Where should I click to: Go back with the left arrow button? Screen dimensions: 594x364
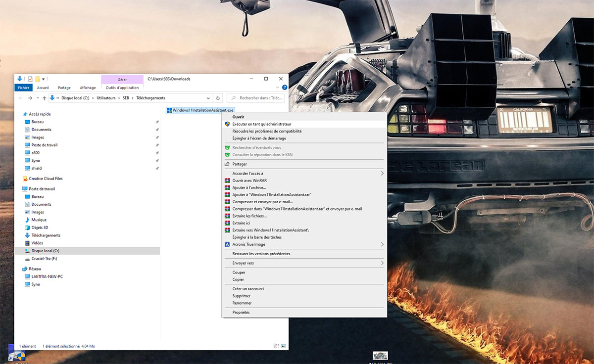pyautogui.click(x=21, y=98)
